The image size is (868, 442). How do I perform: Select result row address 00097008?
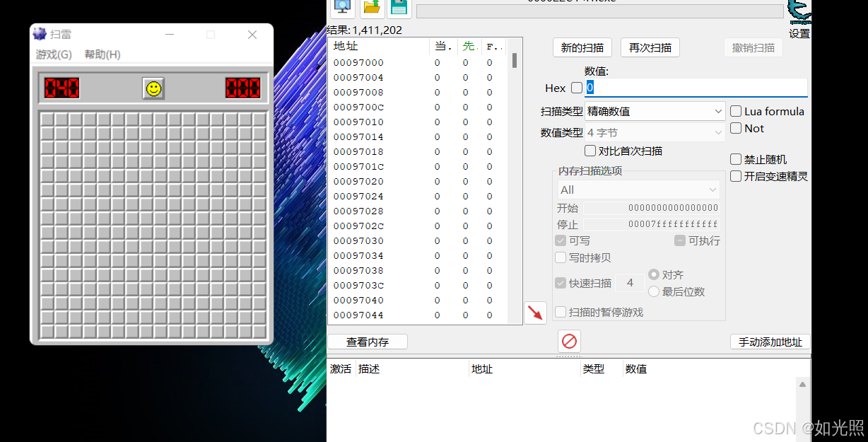418,92
